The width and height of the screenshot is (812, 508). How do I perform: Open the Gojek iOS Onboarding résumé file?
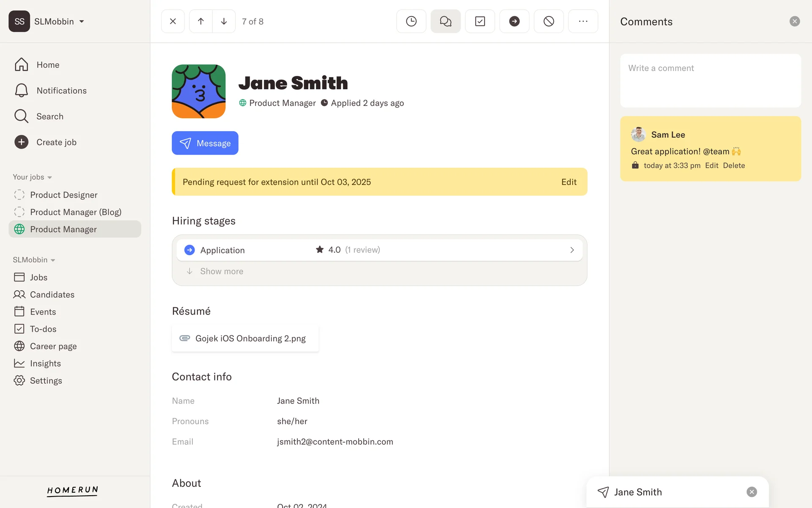[x=245, y=338]
